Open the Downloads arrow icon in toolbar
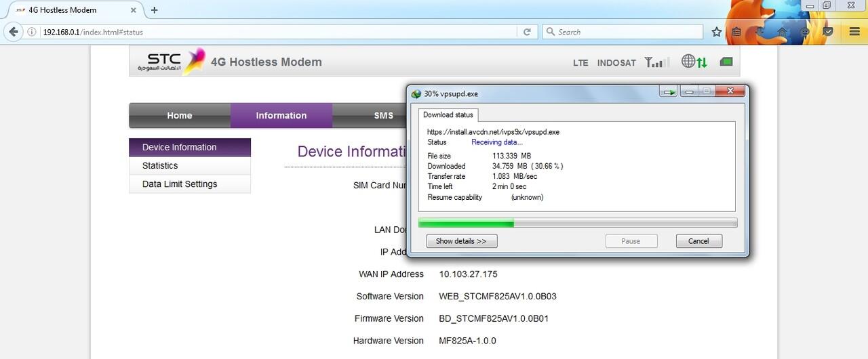 761,32
